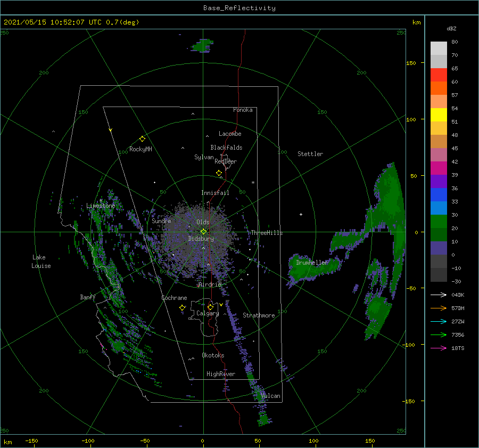The width and height of the screenshot is (479, 448).
Task: Pick the slate purple 10-0 dBZ swatch
Action: pos(439,248)
